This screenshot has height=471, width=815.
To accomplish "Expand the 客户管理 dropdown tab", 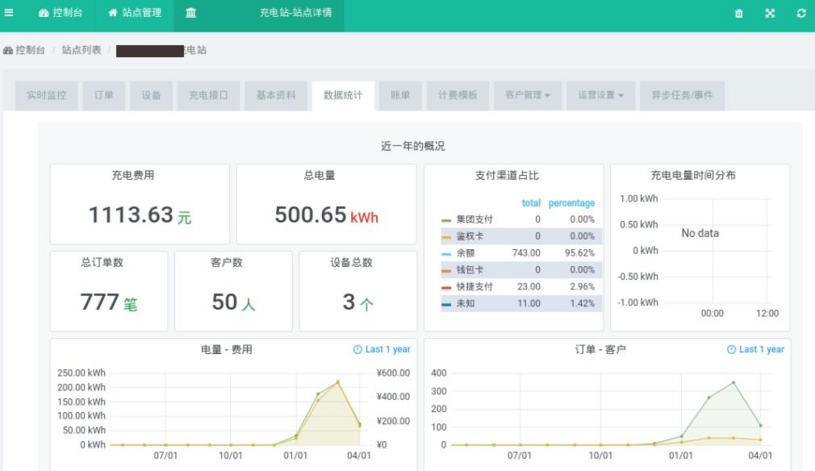I will point(528,96).
